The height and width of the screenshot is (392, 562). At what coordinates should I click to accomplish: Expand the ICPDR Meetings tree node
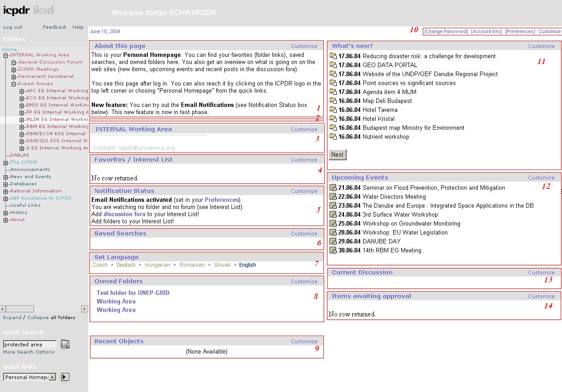coord(14,69)
